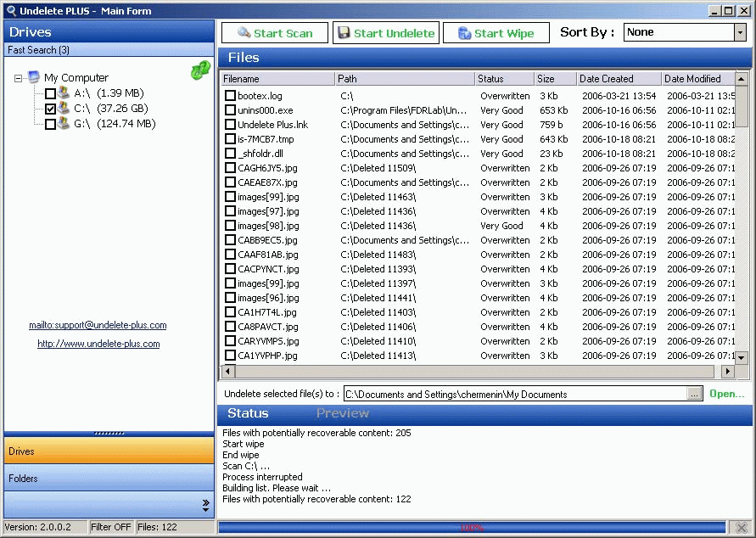Tick checkbox for unins000.exe
This screenshot has height=538, width=756.
point(231,110)
